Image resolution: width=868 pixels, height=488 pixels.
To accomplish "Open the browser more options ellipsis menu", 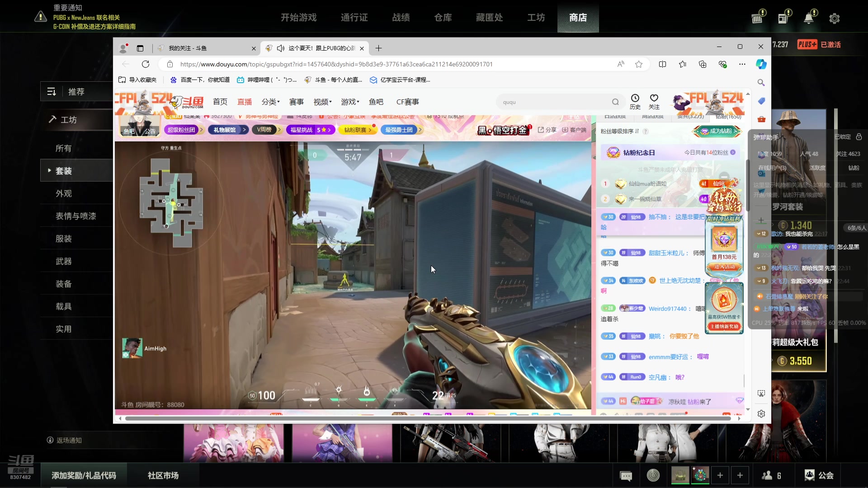I will pos(742,64).
